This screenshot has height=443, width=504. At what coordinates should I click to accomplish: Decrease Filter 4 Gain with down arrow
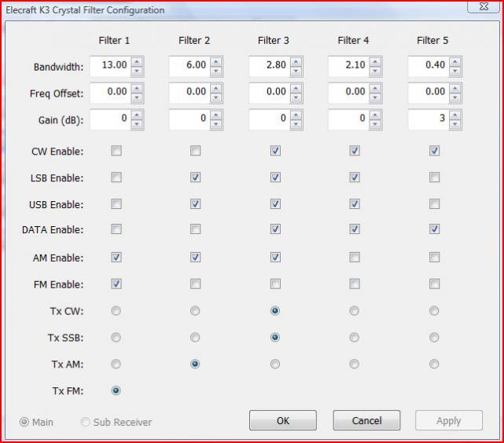pyautogui.click(x=375, y=124)
